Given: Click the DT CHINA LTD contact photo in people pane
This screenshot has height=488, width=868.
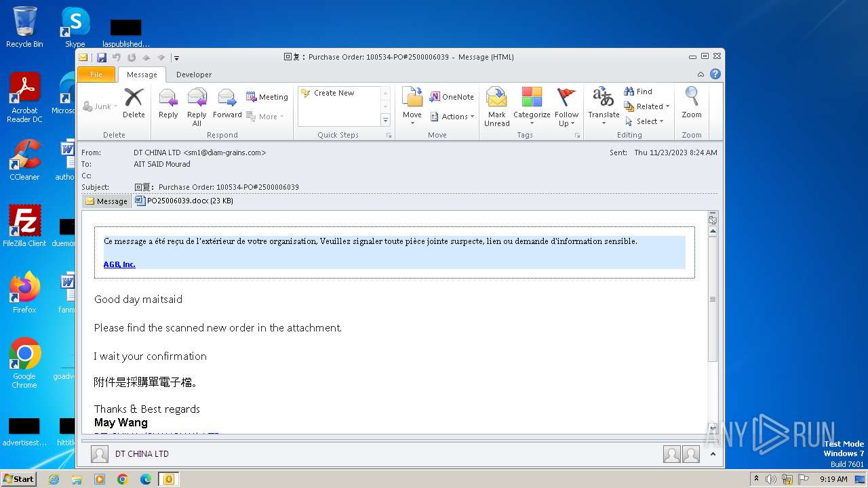Looking at the screenshot, I should 100,454.
